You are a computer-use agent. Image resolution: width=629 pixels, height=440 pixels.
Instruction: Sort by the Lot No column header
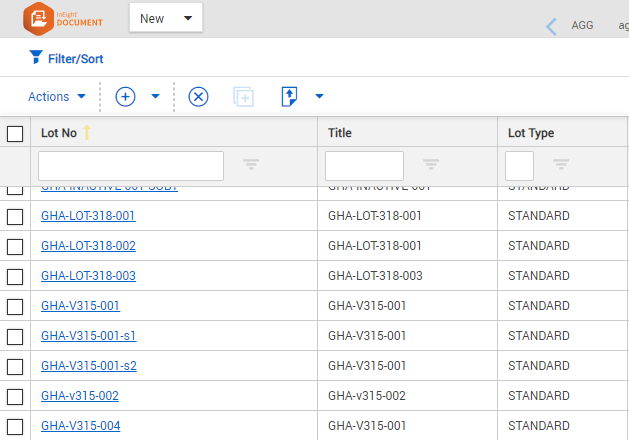coord(58,133)
